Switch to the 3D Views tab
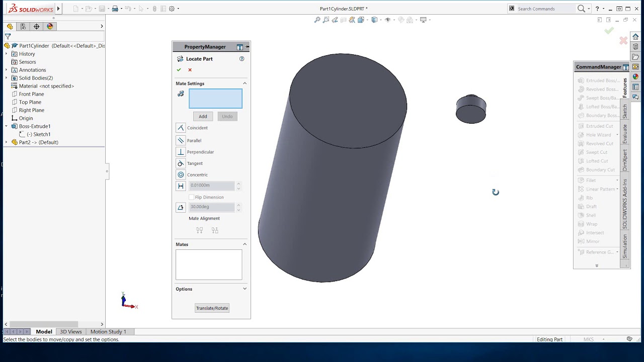Screen dimensions: 644x362 click(x=71, y=332)
